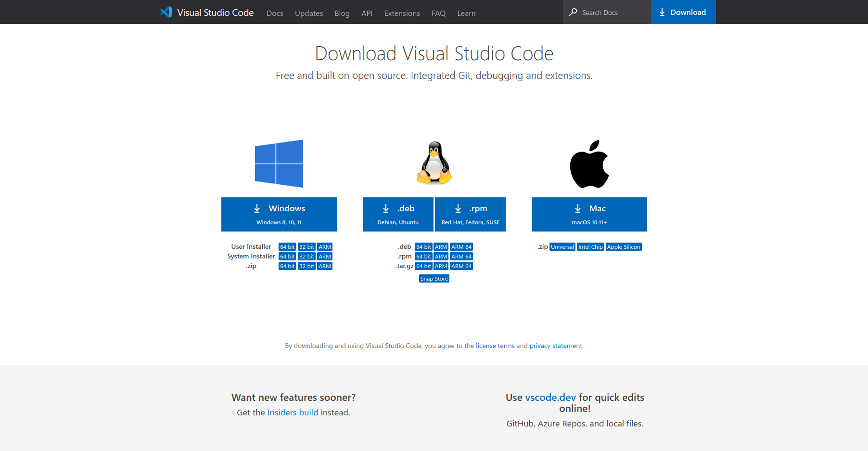Get Linux .rpm row ARM
This screenshot has width=868, height=451.
[x=441, y=257]
